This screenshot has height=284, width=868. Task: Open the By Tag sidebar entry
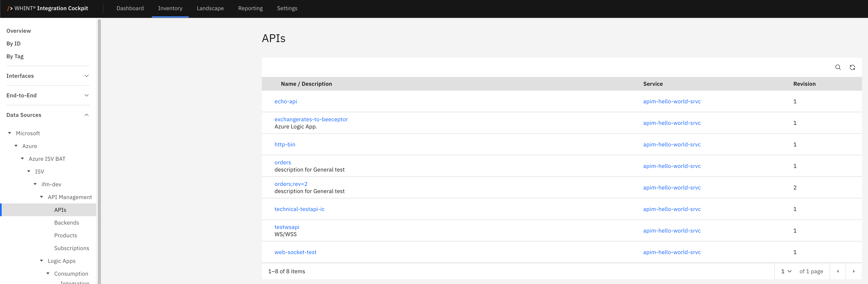15,56
